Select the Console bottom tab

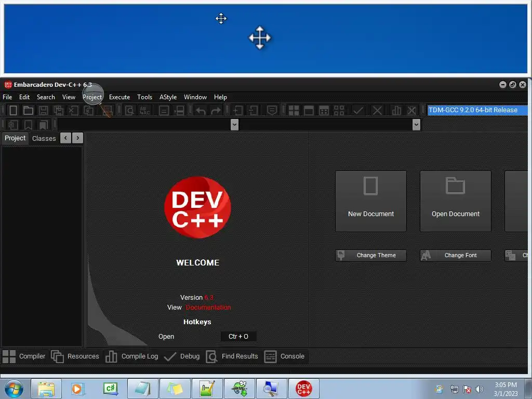[x=284, y=356]
